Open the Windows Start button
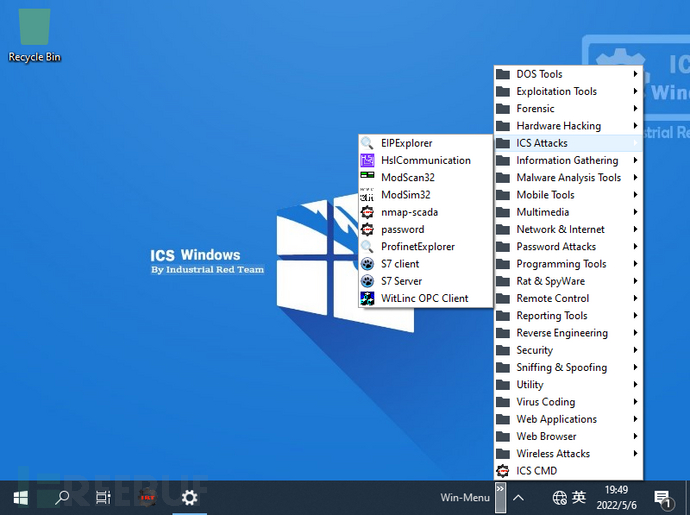 [x=20, y=497]
